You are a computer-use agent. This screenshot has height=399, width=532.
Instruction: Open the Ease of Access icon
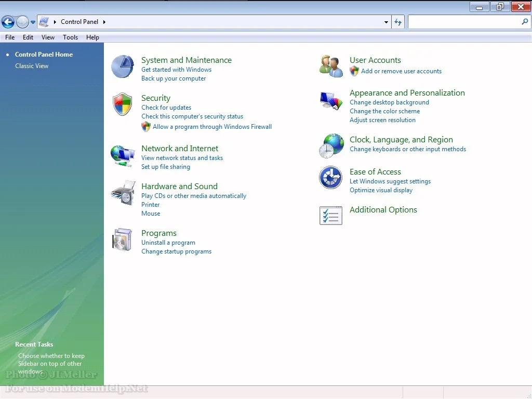click(x=330, y=178)
